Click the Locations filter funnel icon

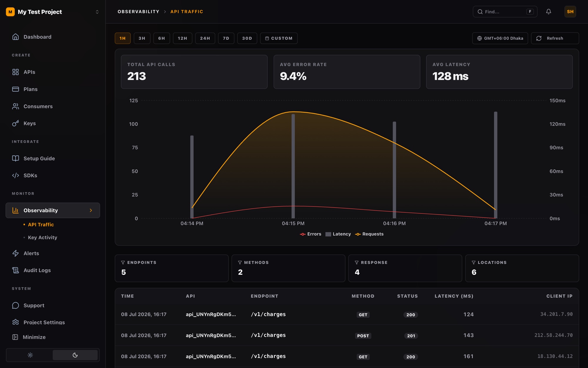(474, 262)
